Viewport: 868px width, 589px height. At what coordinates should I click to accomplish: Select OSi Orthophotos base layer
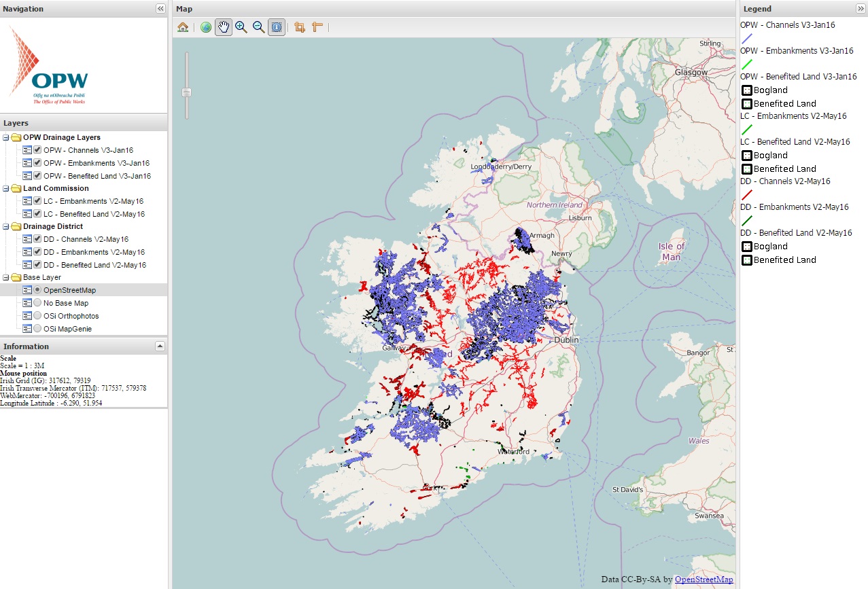pos(38,316)
